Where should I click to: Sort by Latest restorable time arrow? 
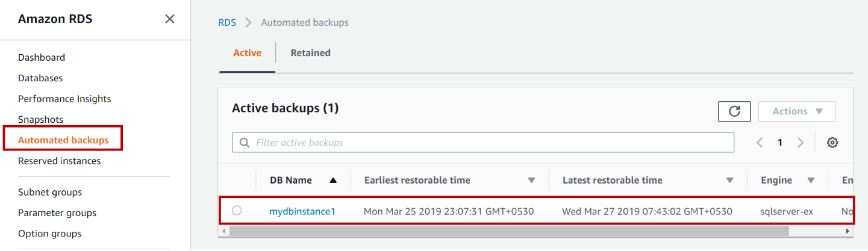729,180
